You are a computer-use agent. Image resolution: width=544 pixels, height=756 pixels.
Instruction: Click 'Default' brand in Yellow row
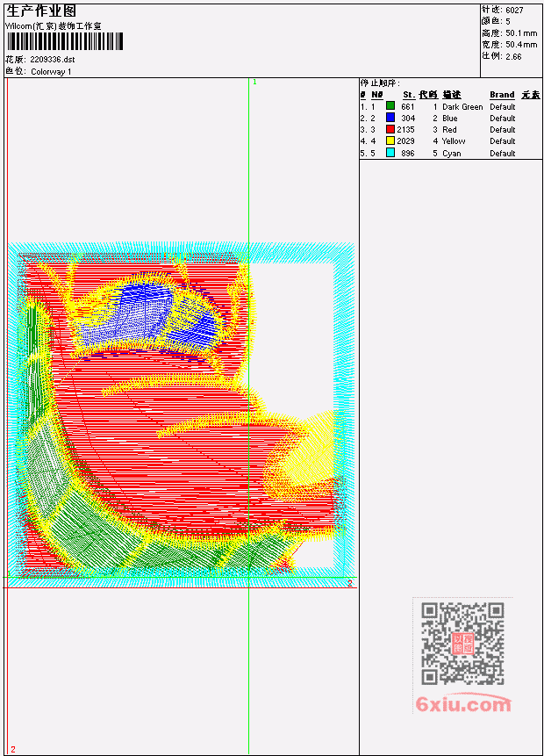tap(502, 141)
